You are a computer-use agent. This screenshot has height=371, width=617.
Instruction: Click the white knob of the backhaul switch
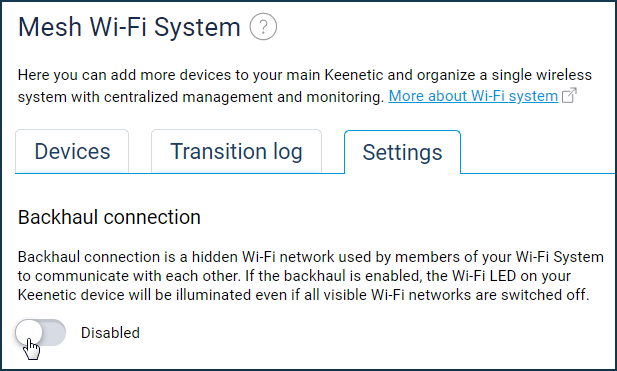(29, 332)
